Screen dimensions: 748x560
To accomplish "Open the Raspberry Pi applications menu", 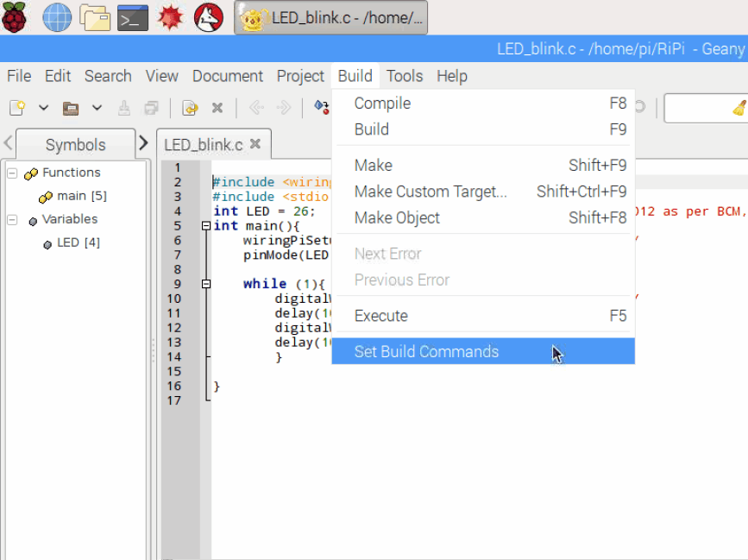I will (x=15, y=17).
